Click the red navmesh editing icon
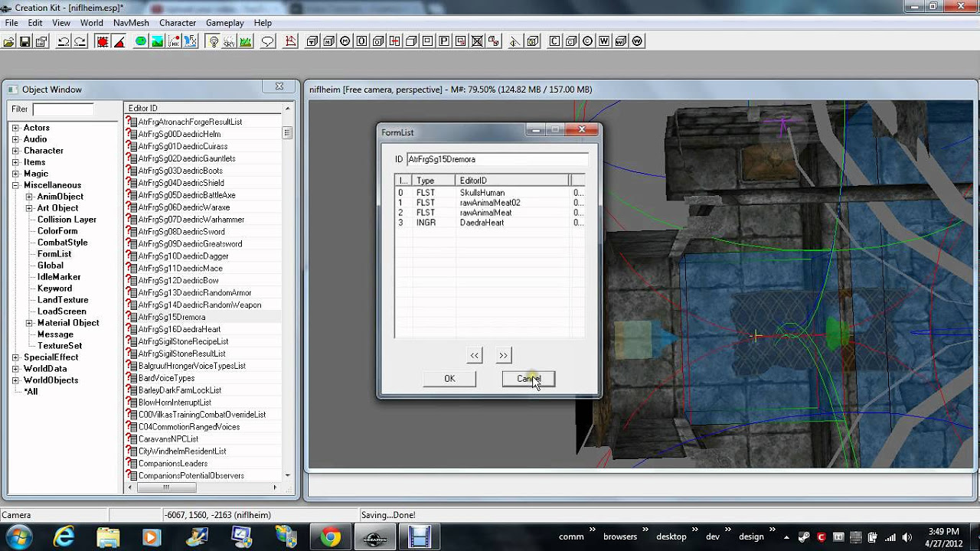The width and height of the screenshot is (980, 551). point(290,41)
